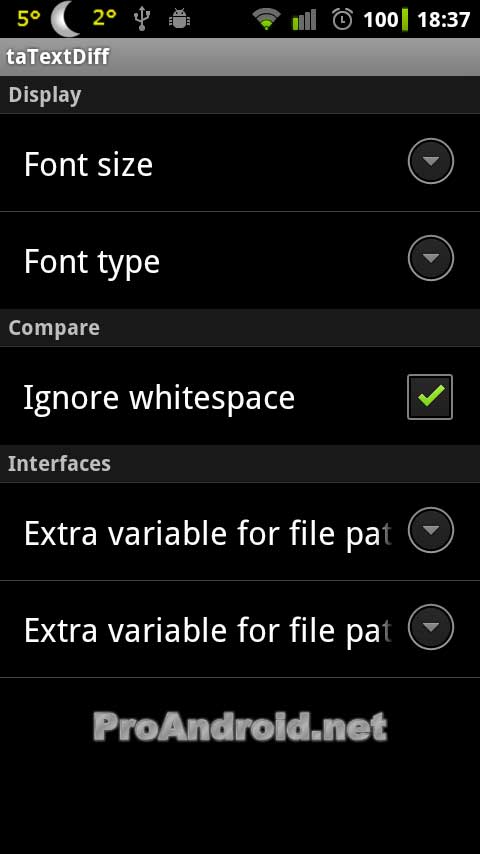Tap the green battery level icon
480x854 pixels.
coord(405,20)
